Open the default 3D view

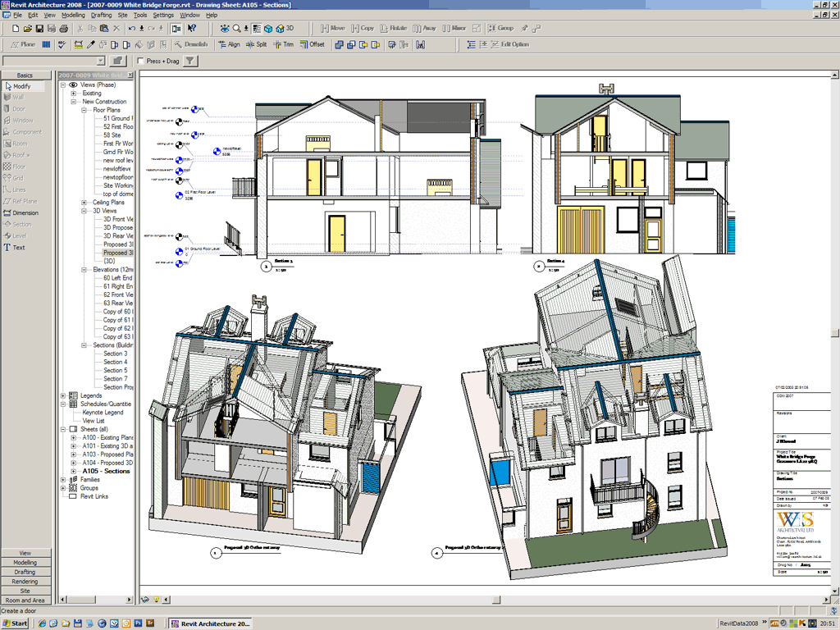[x=285, y=29]
